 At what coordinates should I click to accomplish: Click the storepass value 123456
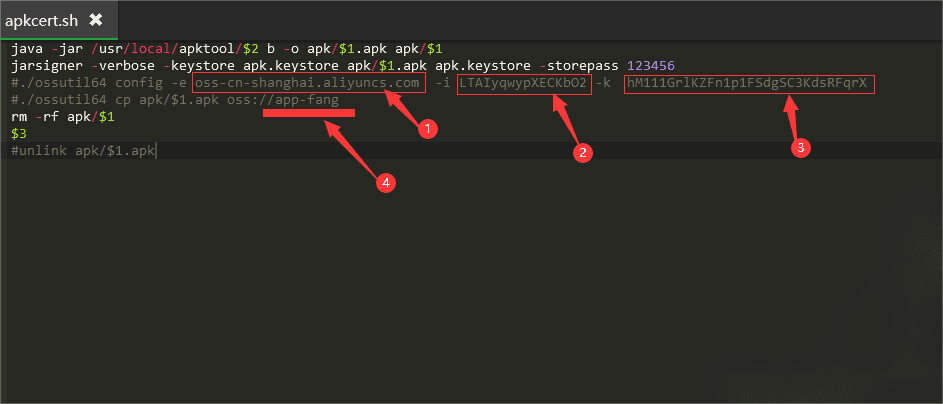pyautogui.click(x=651, y=65)
